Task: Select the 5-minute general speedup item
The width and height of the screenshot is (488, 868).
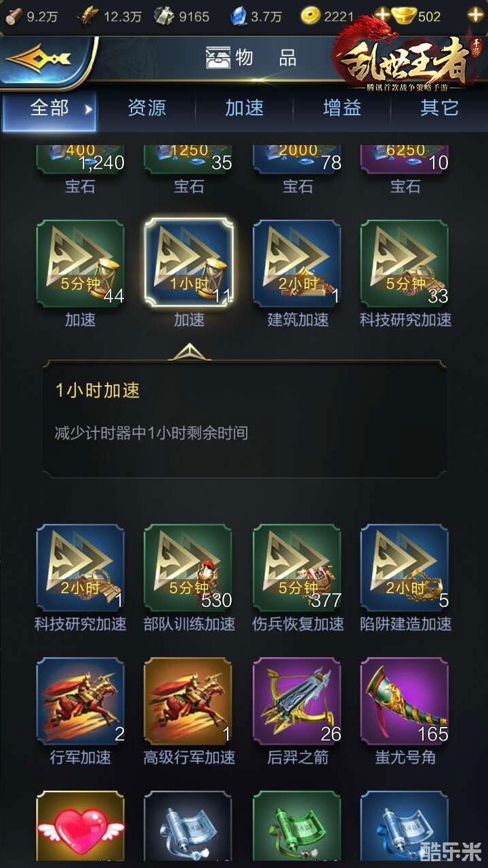Action: tap(80, 263)
